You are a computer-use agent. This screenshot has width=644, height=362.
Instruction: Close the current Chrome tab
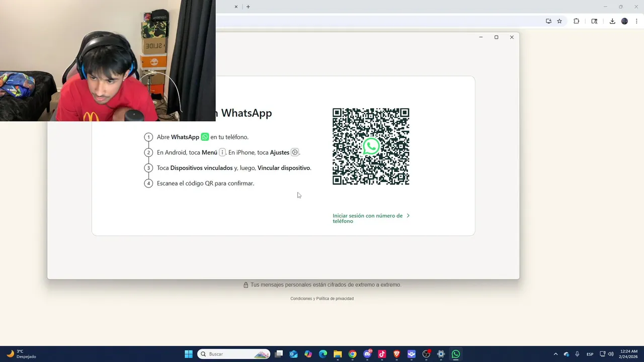[x=236, y=7]
